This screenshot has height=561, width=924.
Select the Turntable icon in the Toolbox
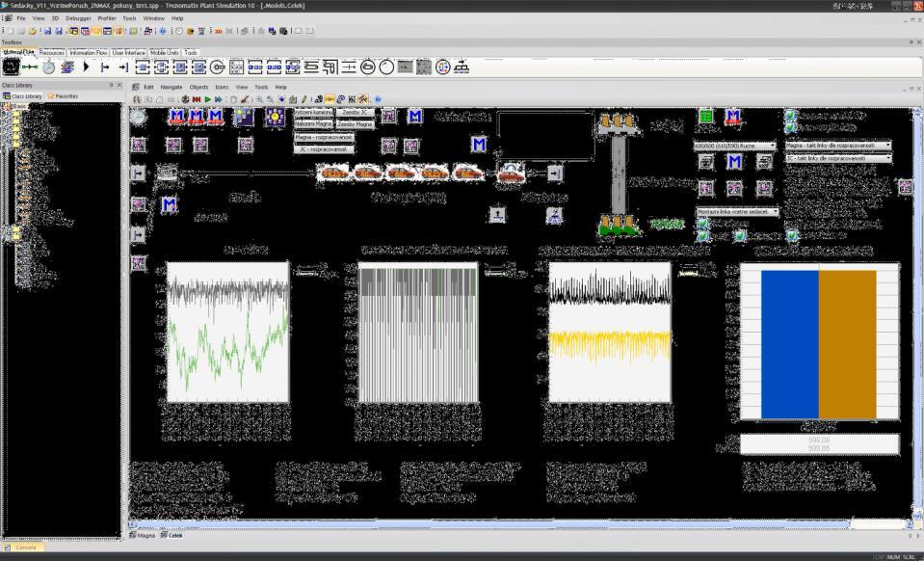click(368, 67)
